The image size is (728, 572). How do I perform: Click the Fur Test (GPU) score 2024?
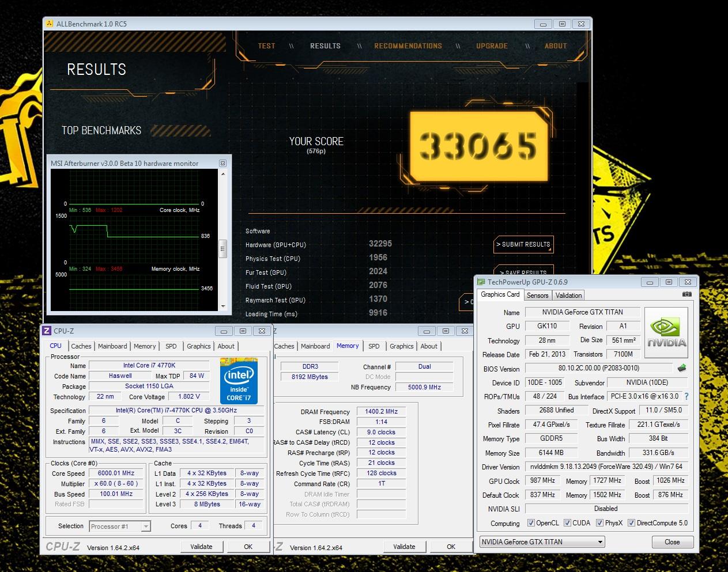tap(378, 271)
